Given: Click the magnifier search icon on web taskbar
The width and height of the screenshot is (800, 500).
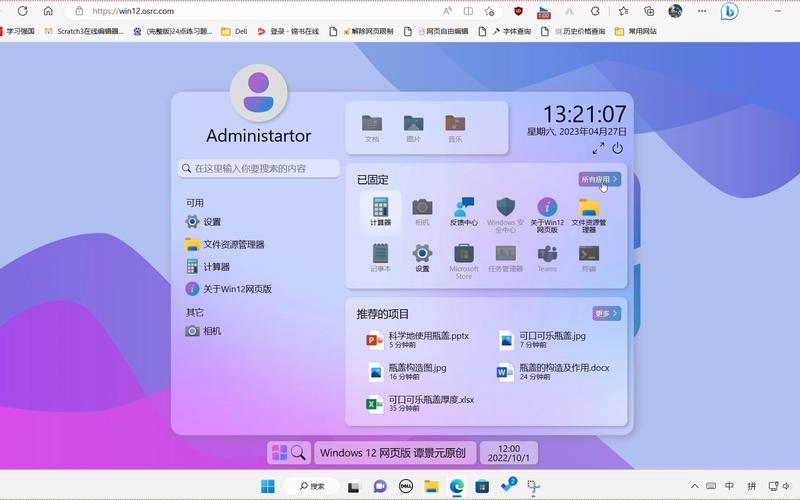Looking at the screenshot, I should coord(298,453).
